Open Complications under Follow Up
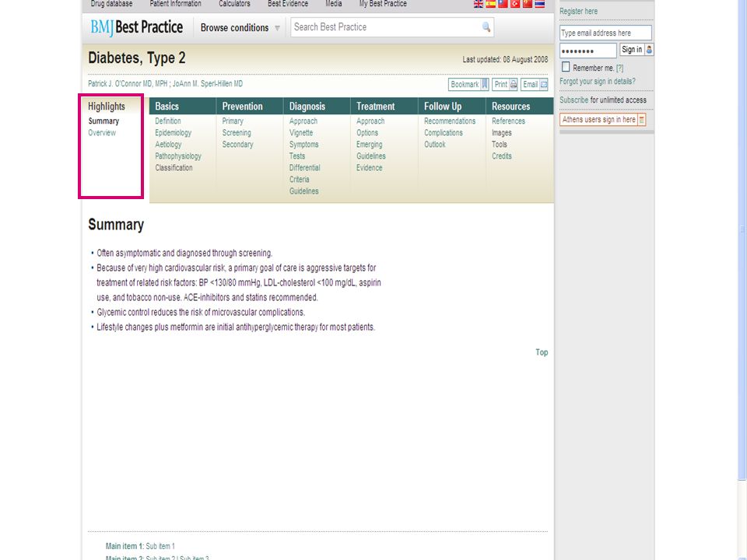The width and height of the screenshot is (747, 560). [x=444, y=133]
